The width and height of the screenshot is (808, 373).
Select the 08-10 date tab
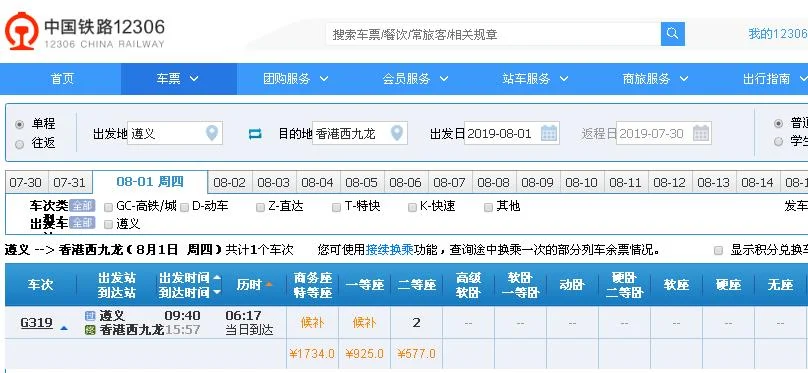pos(582,182)
